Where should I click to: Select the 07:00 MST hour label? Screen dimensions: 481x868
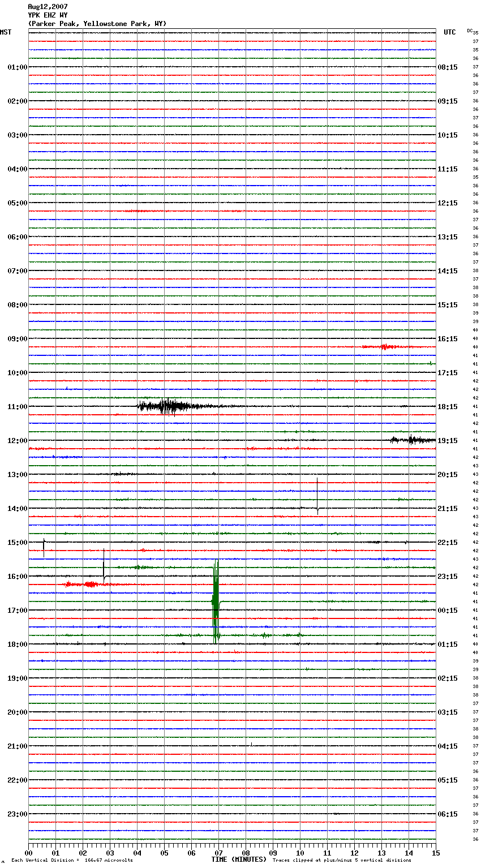pos(18,271)
